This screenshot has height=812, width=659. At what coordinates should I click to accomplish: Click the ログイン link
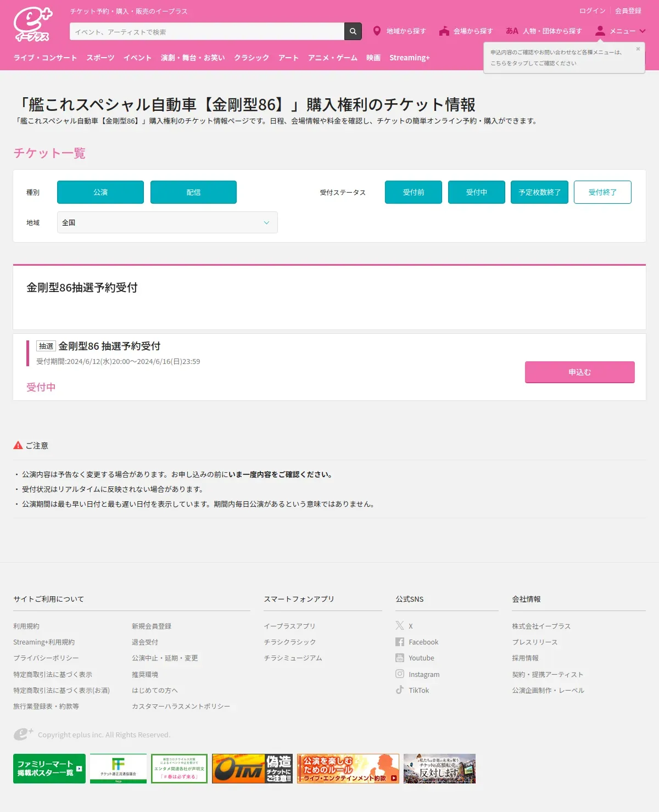593,11
